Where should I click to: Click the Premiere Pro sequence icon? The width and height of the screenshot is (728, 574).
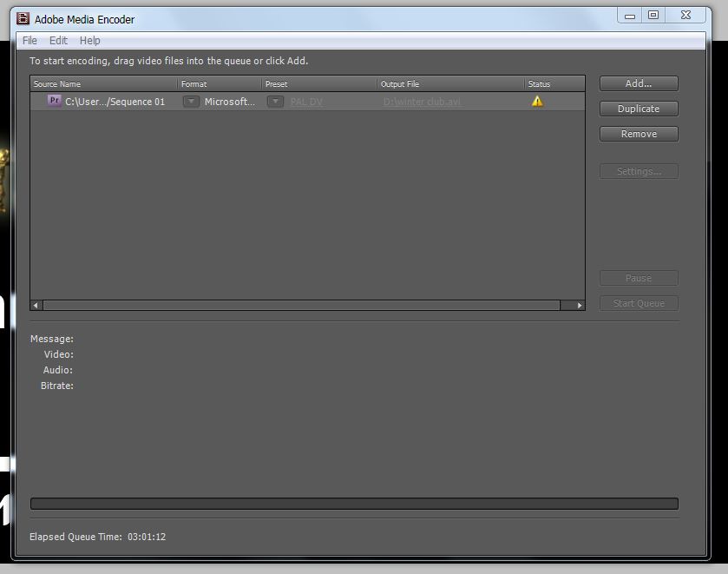coord(55,101)
